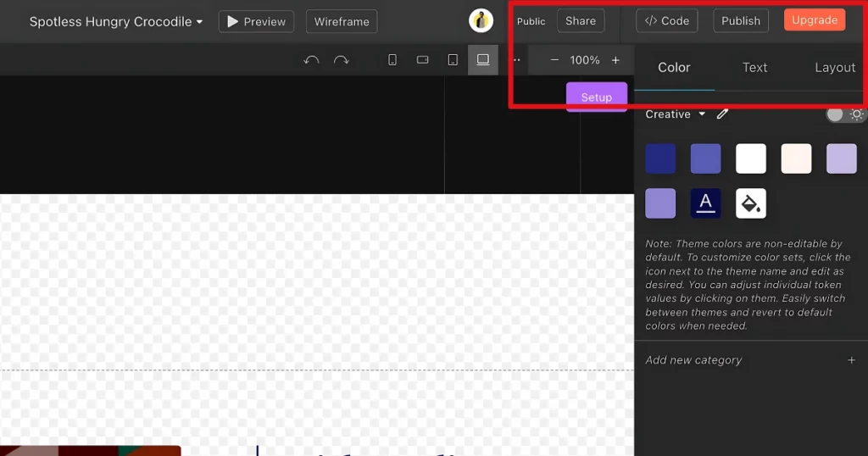Open the Creative theme dropdown
The image size is (868, 456).
(676, 114)
